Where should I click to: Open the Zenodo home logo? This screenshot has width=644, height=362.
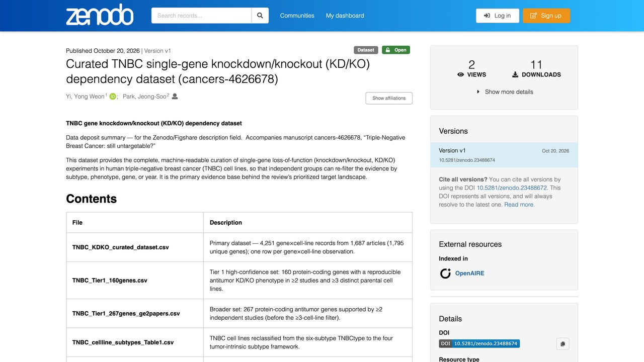[x=100, y=16]
